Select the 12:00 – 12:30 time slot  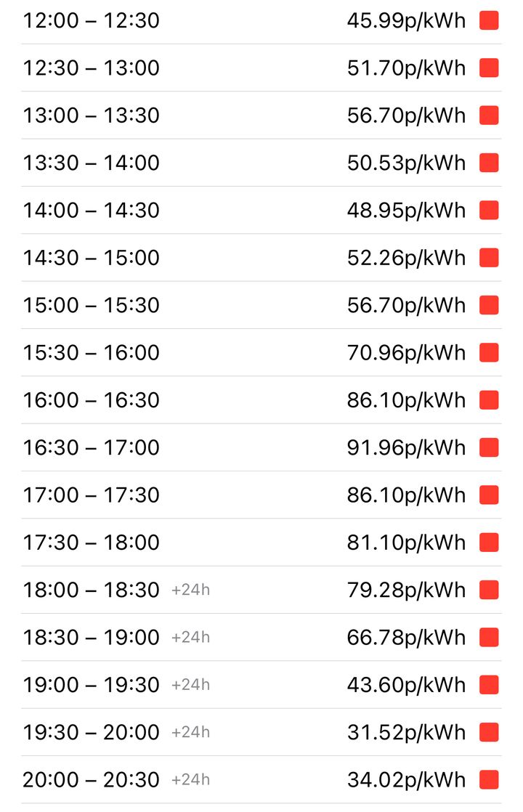click(261, 21)
